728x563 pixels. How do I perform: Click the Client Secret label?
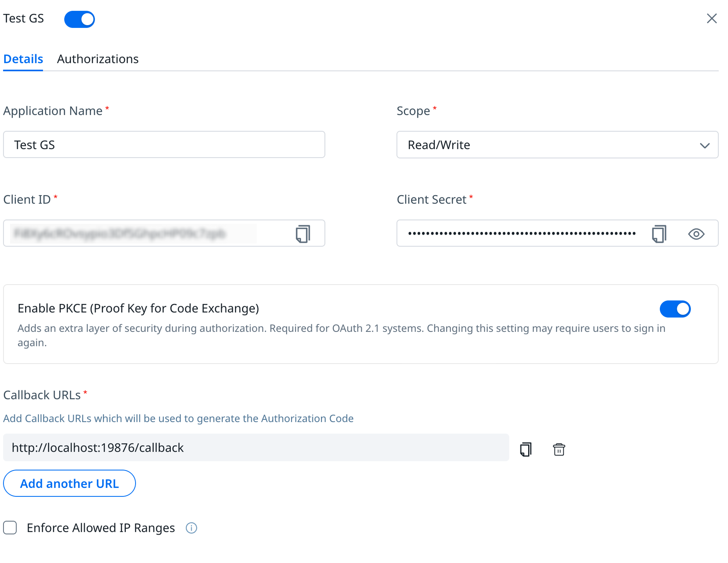431,199
